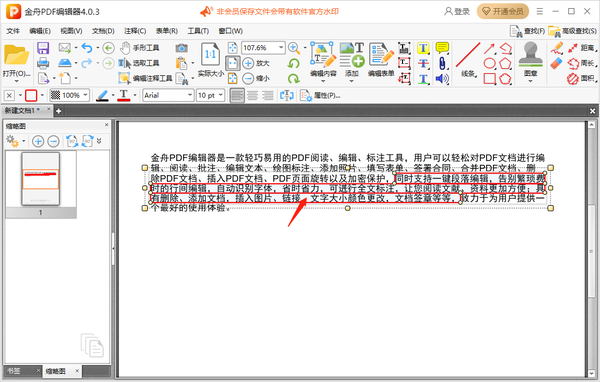This screenshot has width=600, height=382.
Task: Click the purple save floppy disk icon
Action: 43,48
